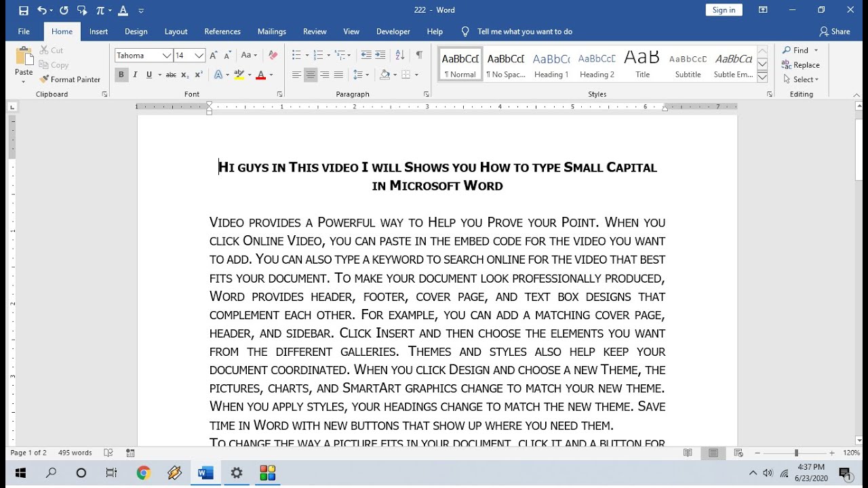Switch to the Developer tab
This screenshot has height=488, width=868.
(x=393, y=31)
